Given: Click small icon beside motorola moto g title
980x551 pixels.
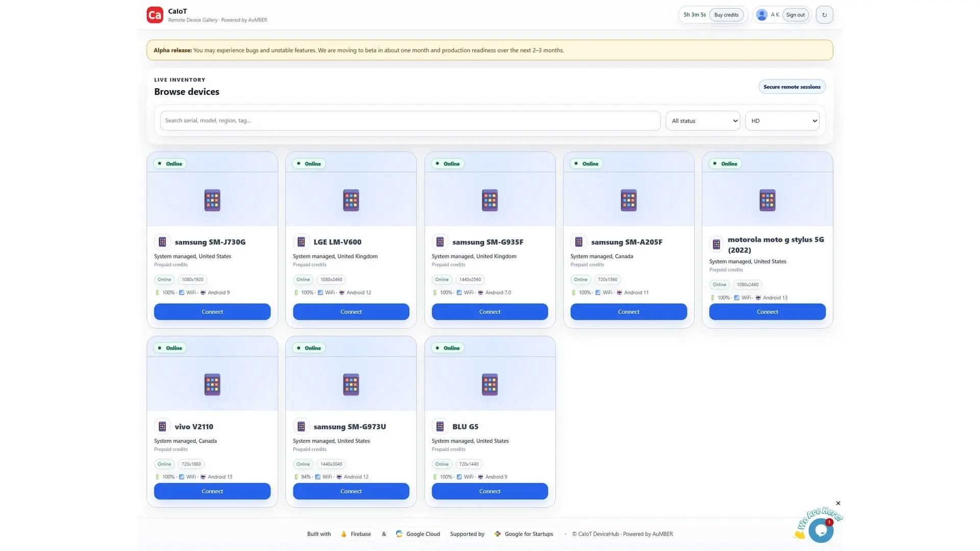Looking at the screenshot, I should point(717,244).
